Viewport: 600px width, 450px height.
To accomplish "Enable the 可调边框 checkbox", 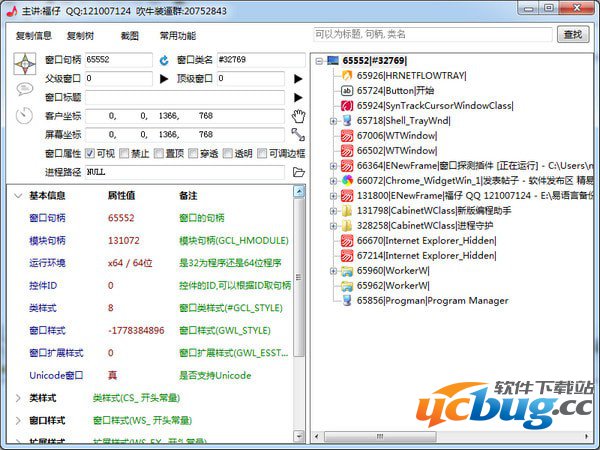I will [262, 153].
